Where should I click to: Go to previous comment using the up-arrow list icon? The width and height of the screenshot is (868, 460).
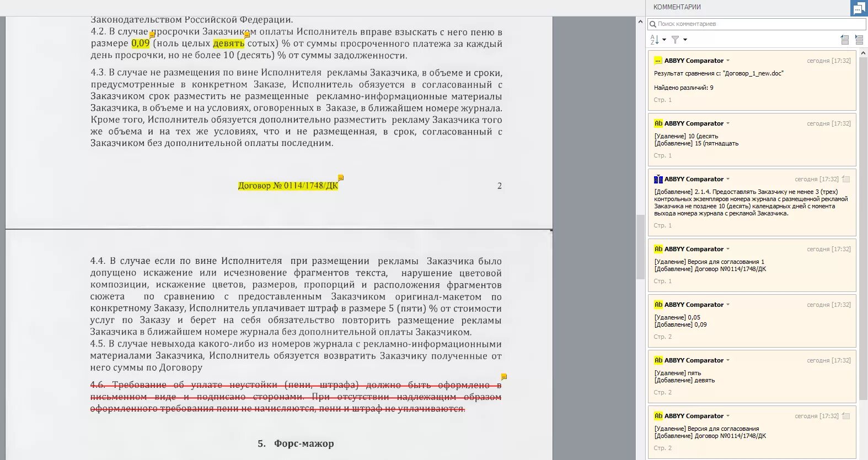[845, 40]
